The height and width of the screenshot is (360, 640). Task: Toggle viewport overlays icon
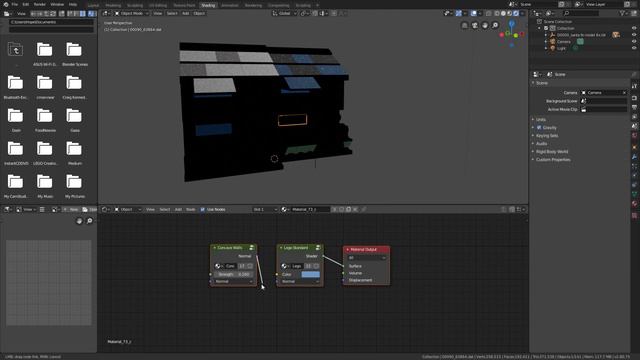pos(473,13)
